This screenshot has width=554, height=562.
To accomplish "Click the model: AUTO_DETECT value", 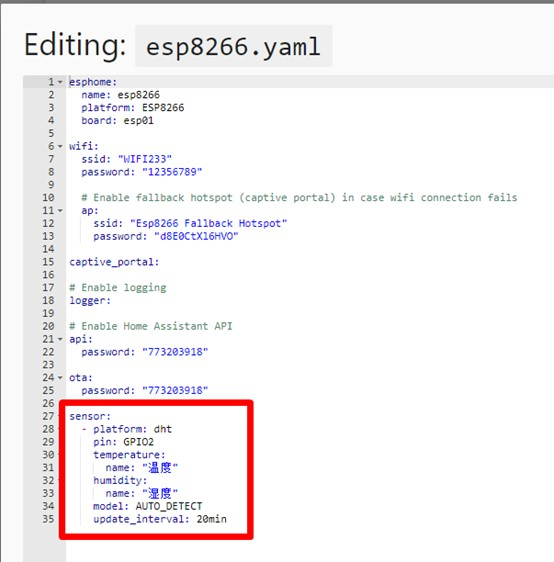I will click(x=169, y=506).
